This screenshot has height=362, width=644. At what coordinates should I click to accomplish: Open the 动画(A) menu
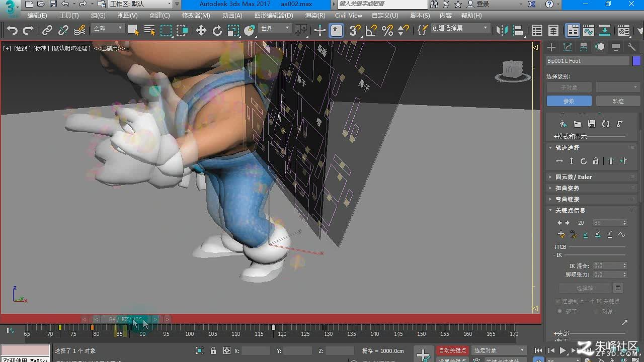click(x=232, y=16)
